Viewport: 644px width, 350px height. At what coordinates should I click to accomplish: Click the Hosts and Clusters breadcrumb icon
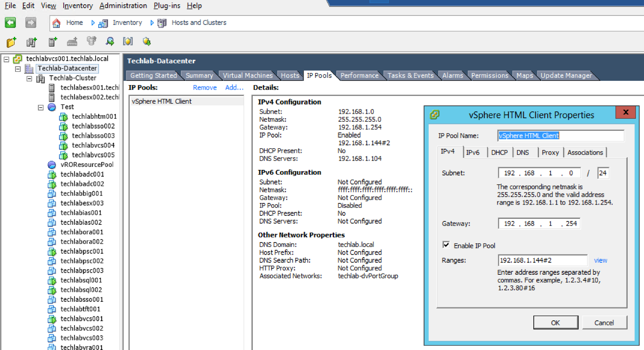coord(162,23)
